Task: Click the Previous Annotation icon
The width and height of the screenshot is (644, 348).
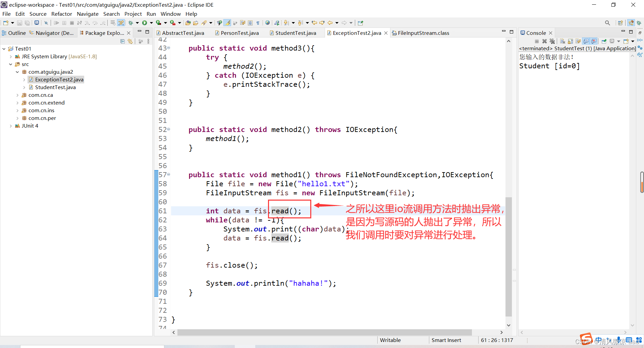Action: [300, 23]
